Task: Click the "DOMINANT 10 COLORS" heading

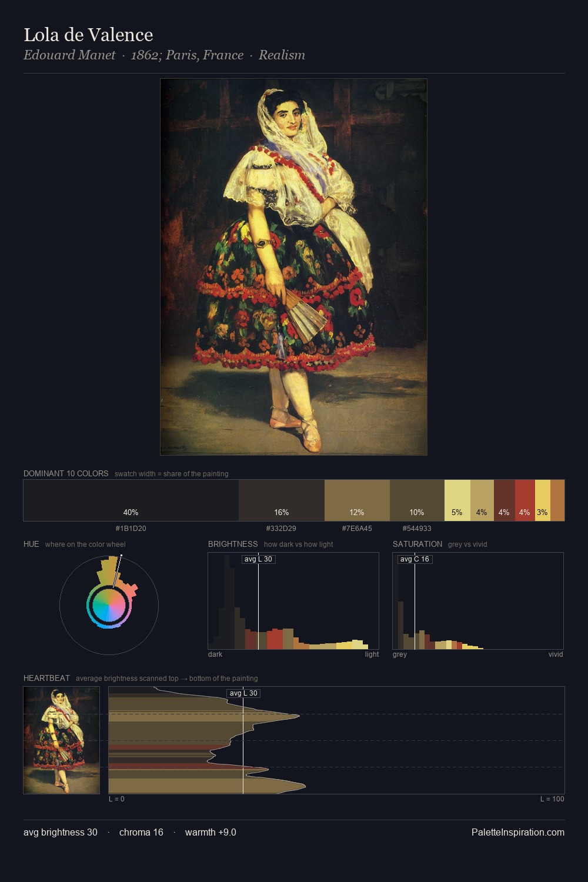Action: coord(66,473)
